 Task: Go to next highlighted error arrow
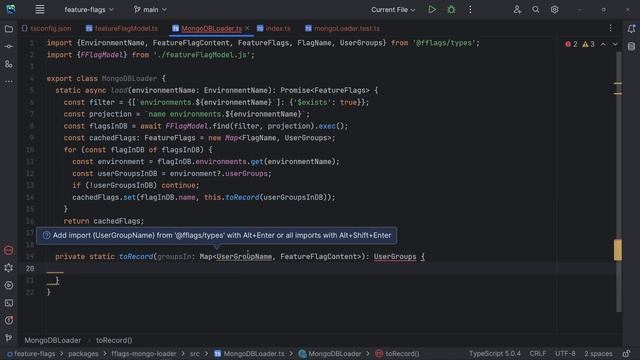615,44
